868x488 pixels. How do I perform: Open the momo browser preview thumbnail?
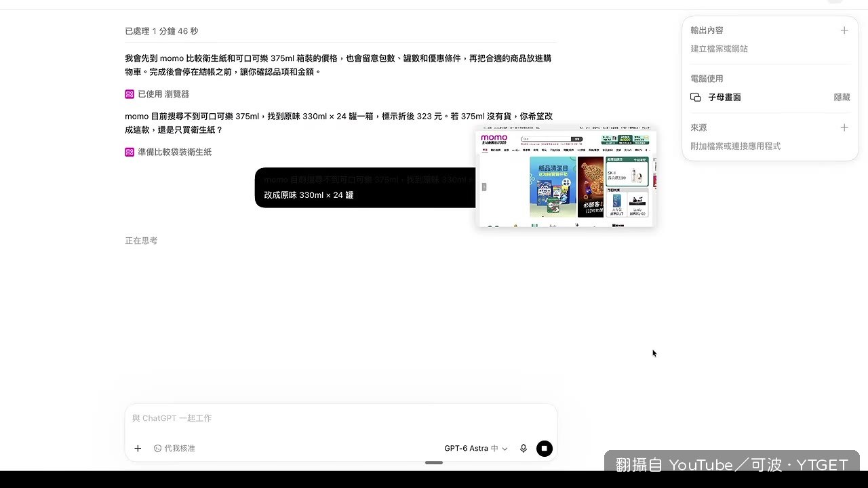pyautogui.click(x=567, y=176)
